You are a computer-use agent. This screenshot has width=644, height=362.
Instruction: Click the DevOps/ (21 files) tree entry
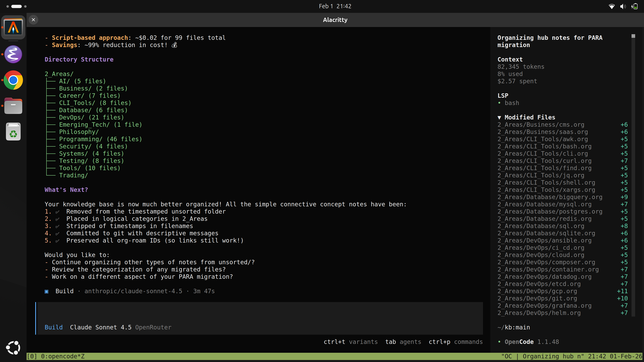coord(92,117)
